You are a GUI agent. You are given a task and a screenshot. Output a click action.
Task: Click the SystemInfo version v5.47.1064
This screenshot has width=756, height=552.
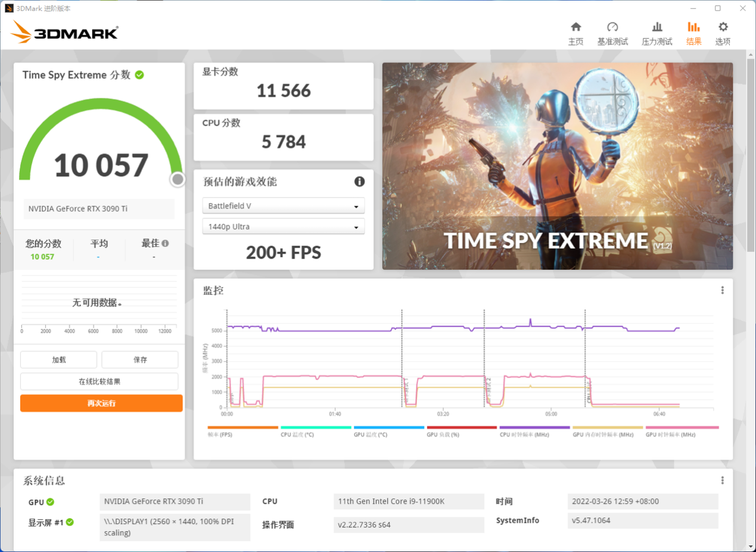click(x=643, y=520)
